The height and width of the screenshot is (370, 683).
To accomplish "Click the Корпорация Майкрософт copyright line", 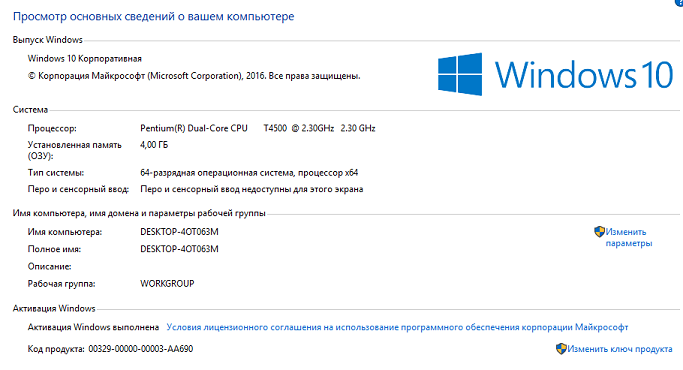I will click(x=194, y=76).
